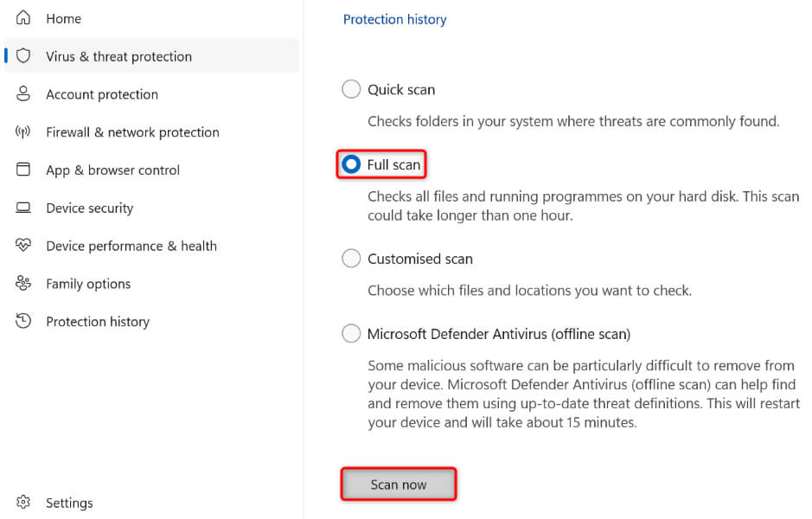Screen dimensions: 812x519
Task: Click the Device performance & health heart icon
Action: coord(23,246)
